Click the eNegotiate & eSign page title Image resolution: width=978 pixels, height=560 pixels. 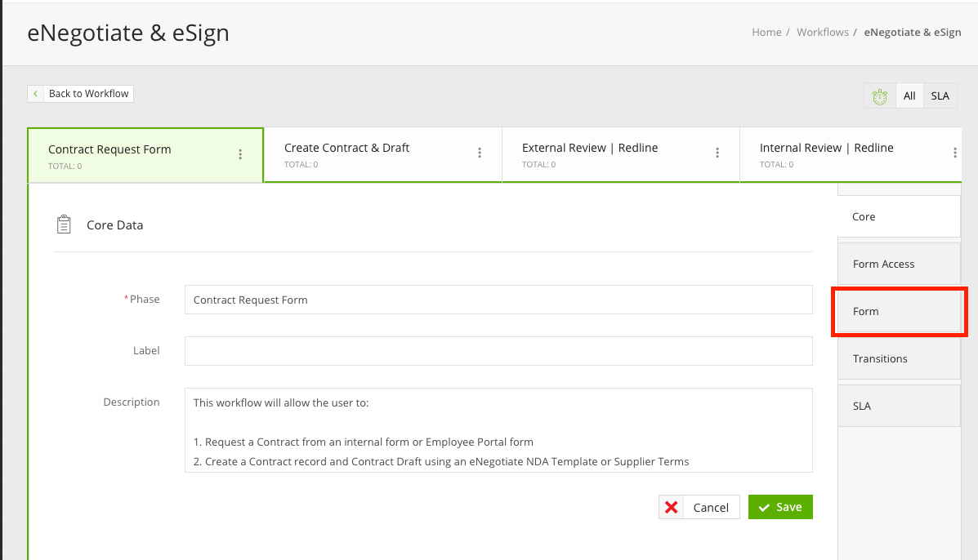click(x=128, y=33)
